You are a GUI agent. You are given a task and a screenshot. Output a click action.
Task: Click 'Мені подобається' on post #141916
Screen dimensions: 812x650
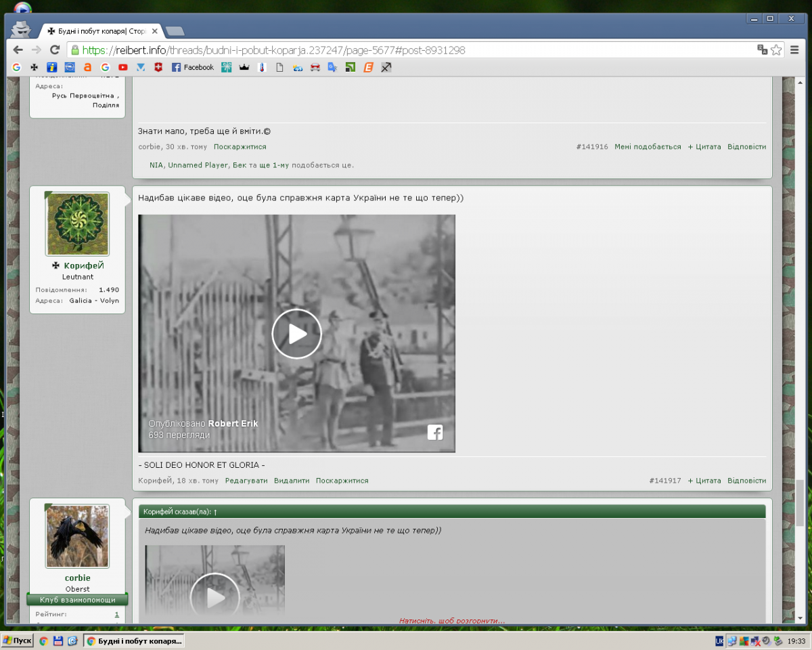648,147
